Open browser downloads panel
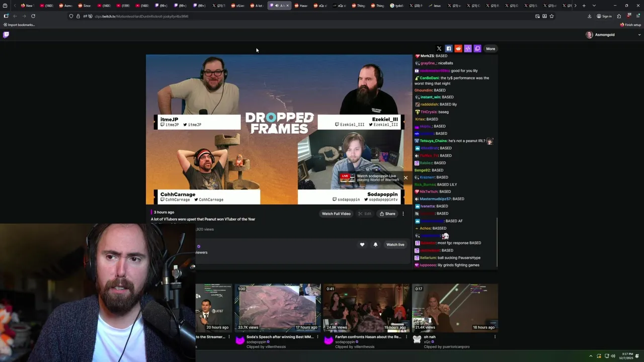Viewport: 644px width, 362px height. [589, 16]
